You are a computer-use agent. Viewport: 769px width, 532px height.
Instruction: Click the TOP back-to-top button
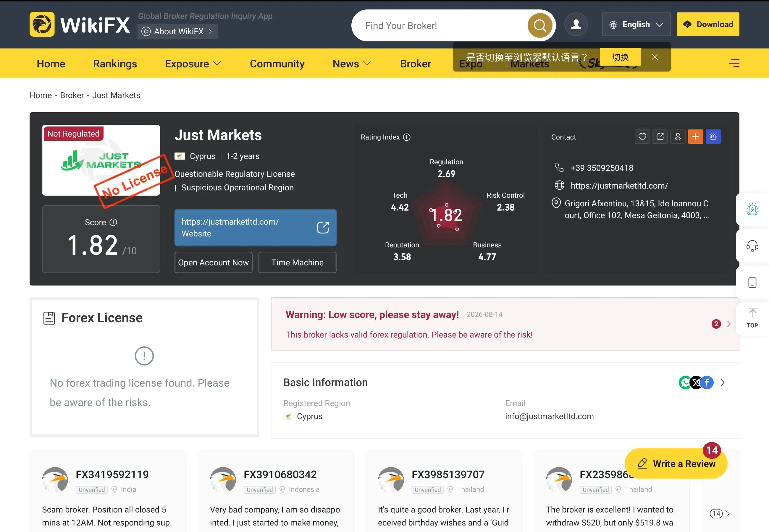tap(752, 318)
